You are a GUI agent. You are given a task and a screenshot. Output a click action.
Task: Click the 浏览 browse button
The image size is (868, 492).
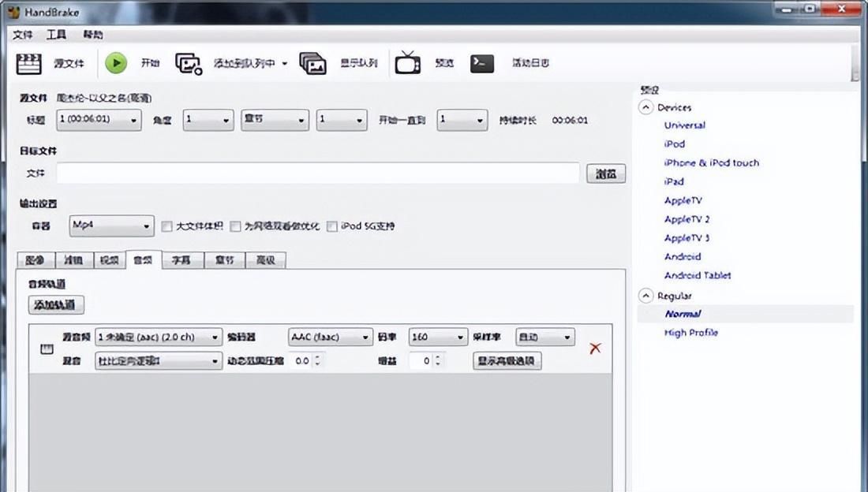point(605,173)
